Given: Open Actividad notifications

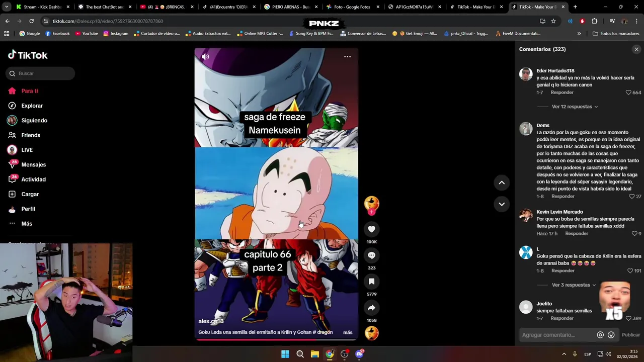Looking at the screenshot, I should [33, 179].
